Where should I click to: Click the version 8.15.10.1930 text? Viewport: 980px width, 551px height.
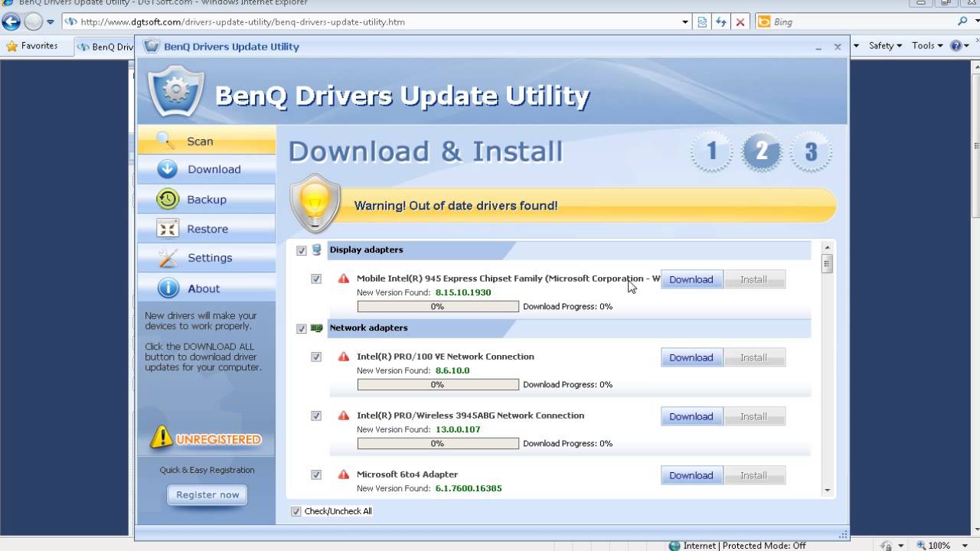[x=463, y=292]
